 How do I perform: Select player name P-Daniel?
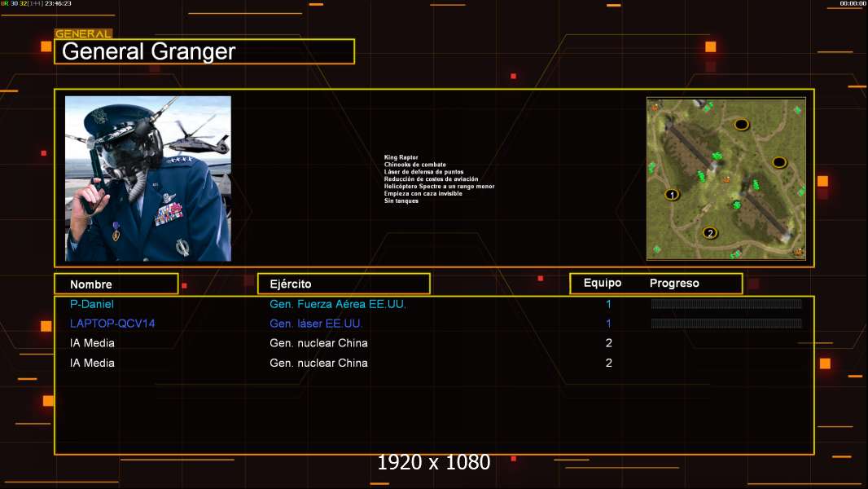click(x=92, y=304)
